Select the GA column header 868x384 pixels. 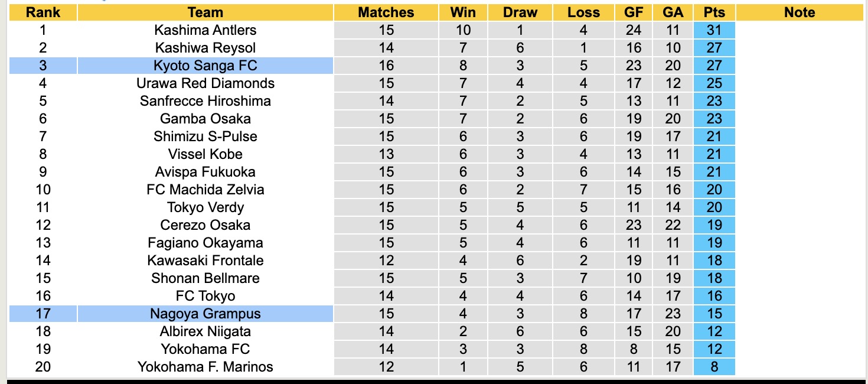(673, 12)
